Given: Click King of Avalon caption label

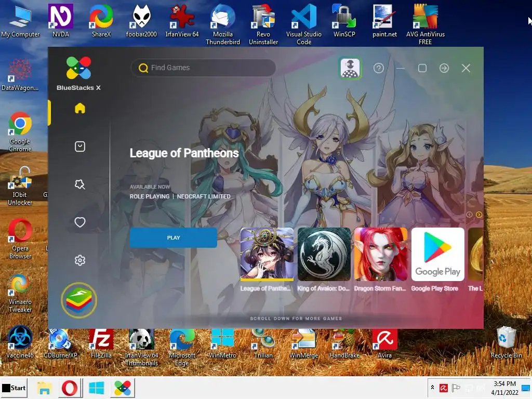Looking at the screenshot, I should click(323, 288).
